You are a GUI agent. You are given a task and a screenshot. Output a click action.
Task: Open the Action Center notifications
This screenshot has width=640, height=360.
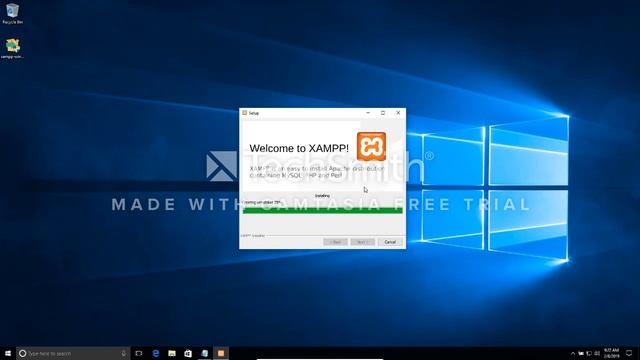coord(629,353)
